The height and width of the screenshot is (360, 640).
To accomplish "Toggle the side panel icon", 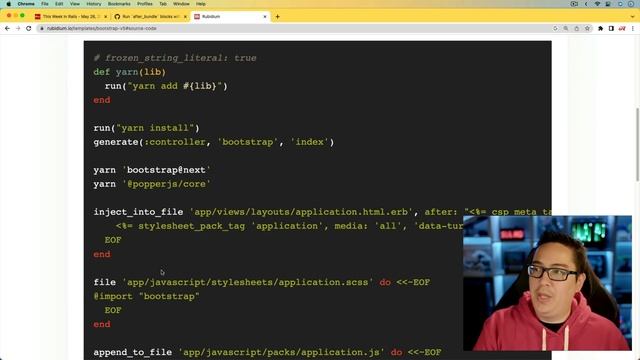I will 611,28.
